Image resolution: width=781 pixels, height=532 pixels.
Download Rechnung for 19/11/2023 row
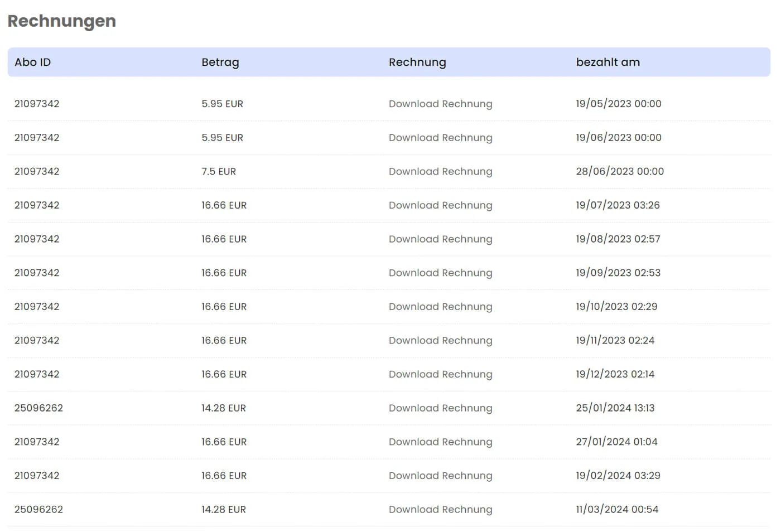click(x=440, y=340)
